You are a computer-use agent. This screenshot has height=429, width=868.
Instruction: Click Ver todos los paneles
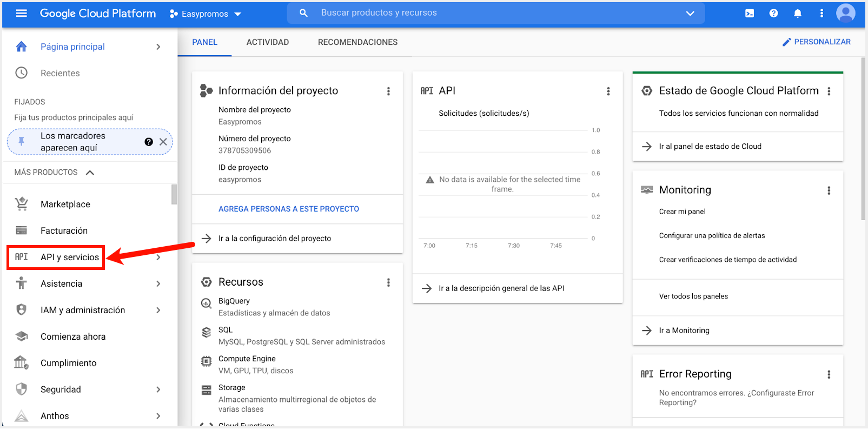coord(693,296)
